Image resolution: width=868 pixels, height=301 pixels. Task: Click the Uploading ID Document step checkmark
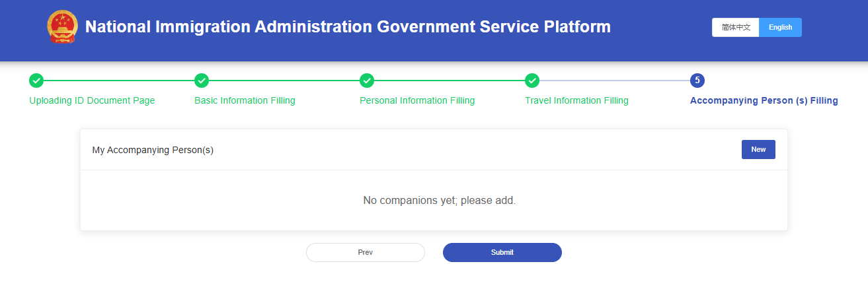pos(36,81)
